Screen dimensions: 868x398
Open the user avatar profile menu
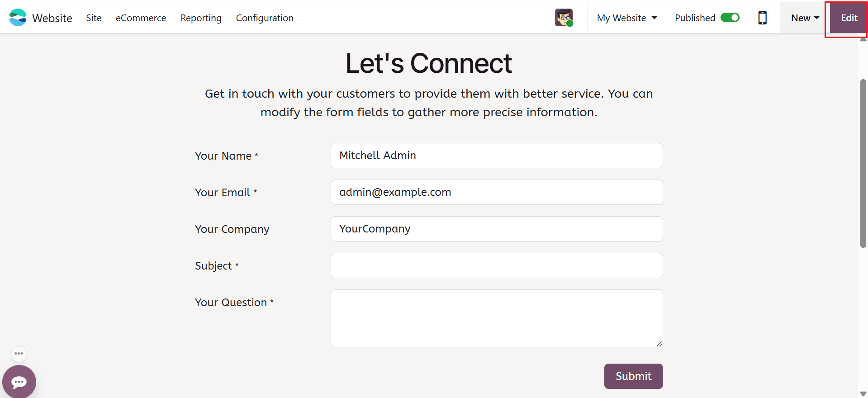(x=563, y=17)
